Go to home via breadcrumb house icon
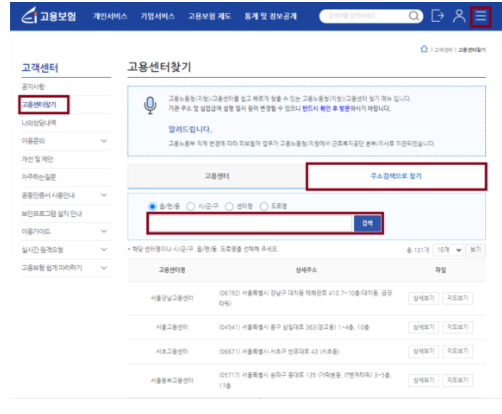This screenshot has height=414, width=502. pyautogui.click(x=424, y=49)
